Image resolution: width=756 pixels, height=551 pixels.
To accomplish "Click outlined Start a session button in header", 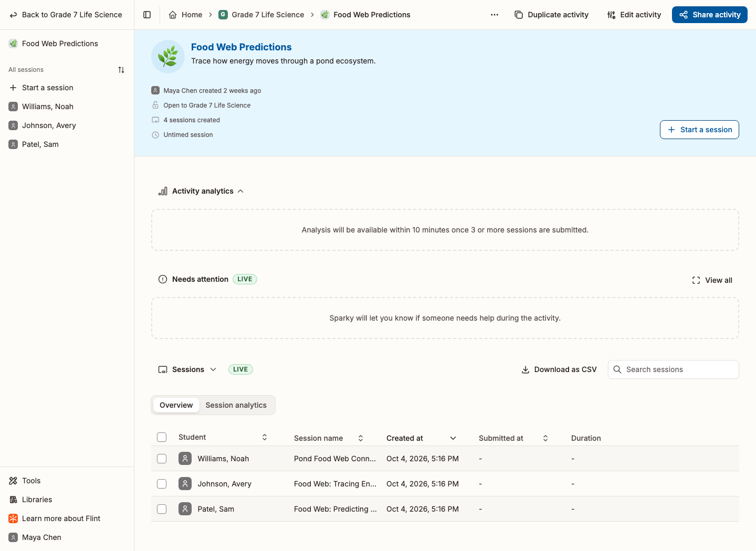I will pos(699,130).
